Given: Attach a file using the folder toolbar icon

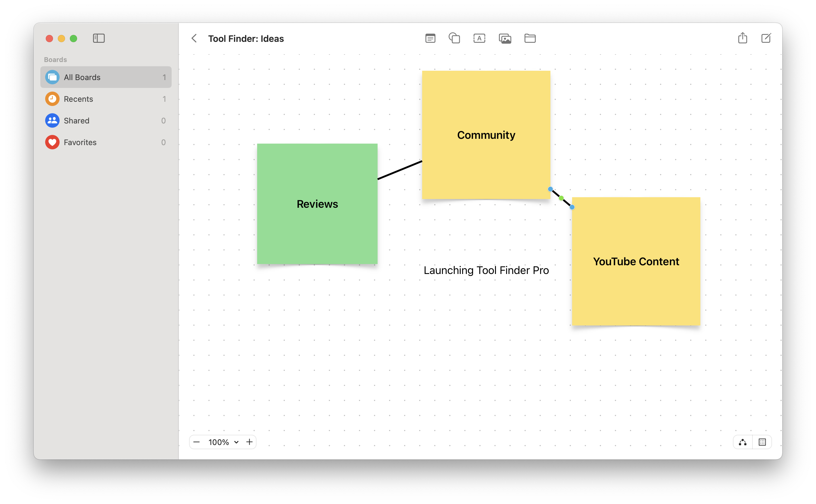Looking at the screenshot, I should (x=530, y=38).
